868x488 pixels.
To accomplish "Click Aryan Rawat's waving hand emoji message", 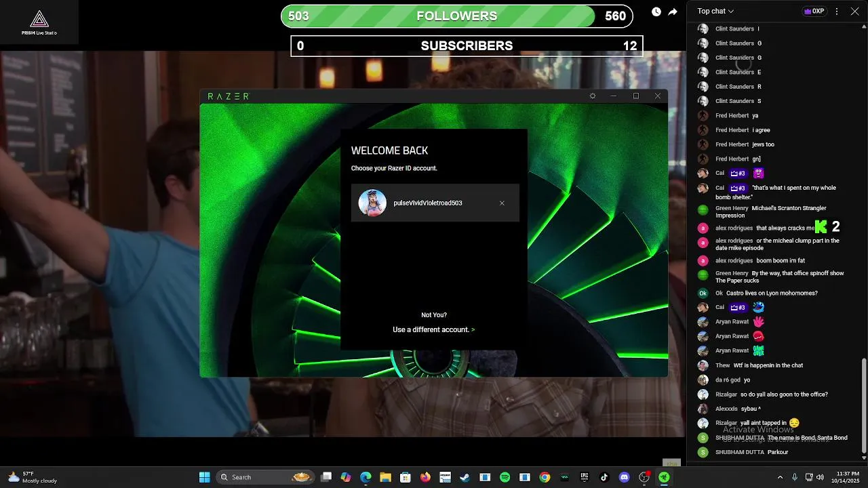I will pos(759,321).
